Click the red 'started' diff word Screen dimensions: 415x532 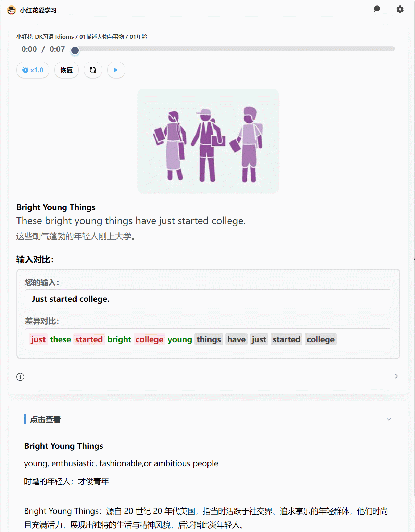click(89, 339)
